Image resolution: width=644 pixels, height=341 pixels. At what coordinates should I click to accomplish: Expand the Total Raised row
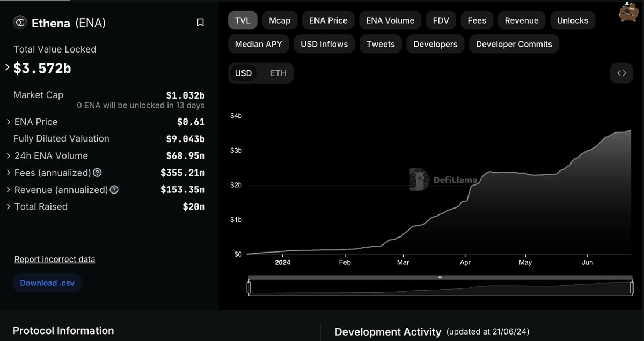point(9,206)
